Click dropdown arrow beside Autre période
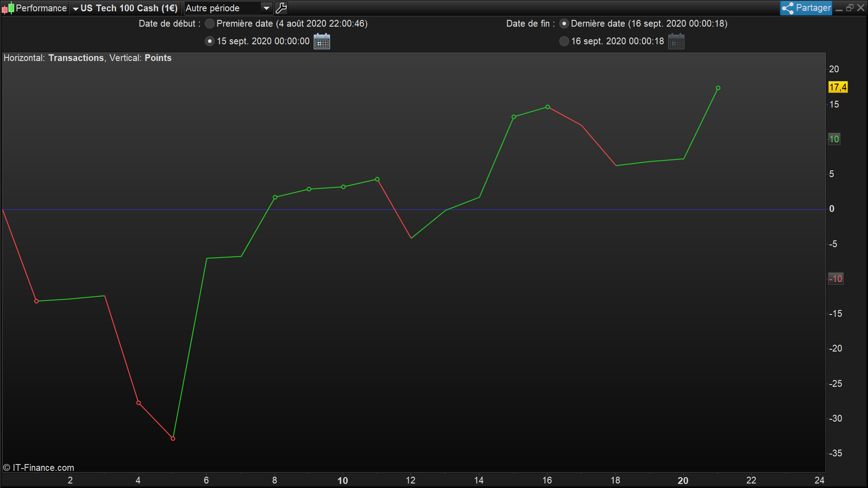This screenshot has height=488, width=868. (267, 8)
